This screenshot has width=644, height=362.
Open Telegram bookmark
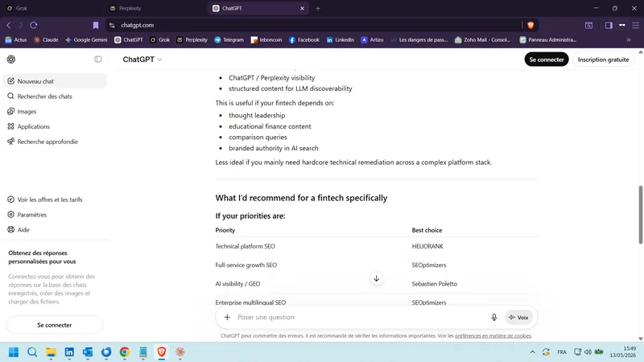pyautogui.click(x=229, y=39)
